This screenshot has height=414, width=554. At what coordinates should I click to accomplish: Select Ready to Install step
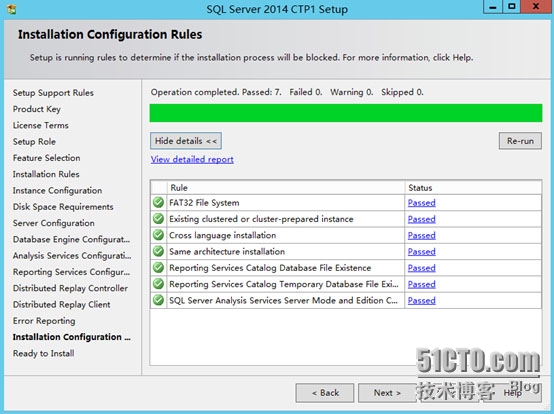(x=43, y=353)
